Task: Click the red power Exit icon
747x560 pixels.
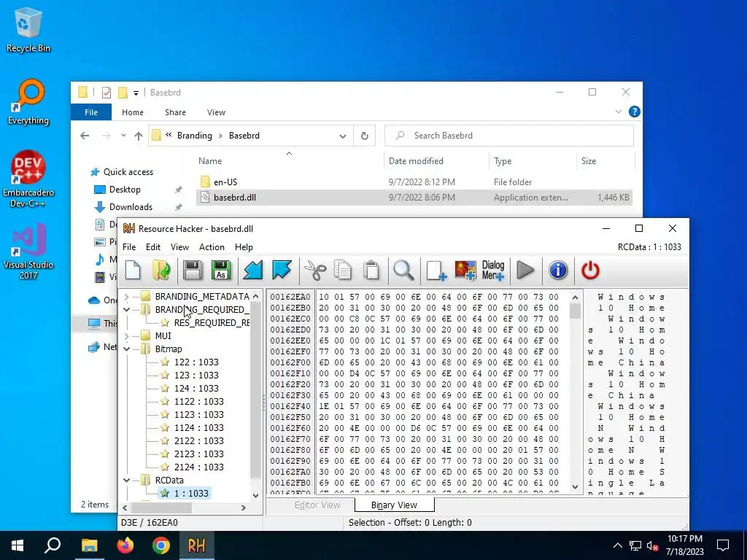Action: (x=590, y=270)
